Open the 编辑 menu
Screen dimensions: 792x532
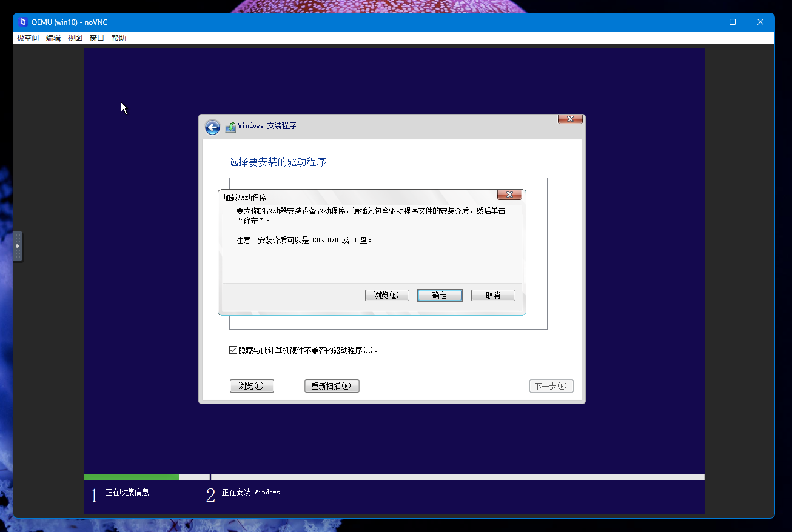point(53,38)
